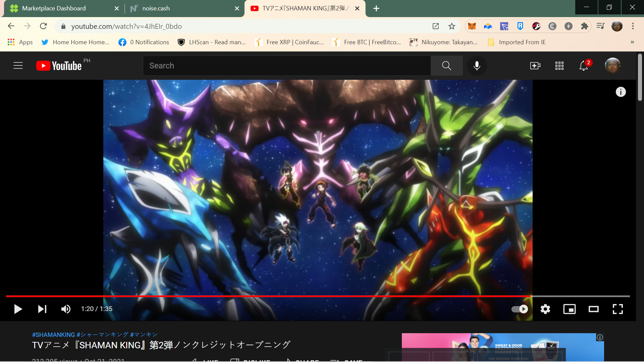
Task: Bookmark this page with the star
Action: (452, 26)
